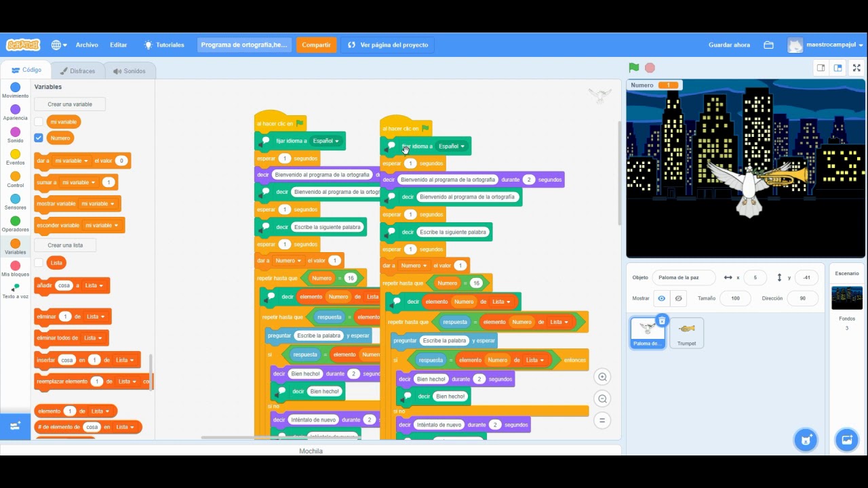This screenshot has width=868, height=488.
Task: Select the Control block category
Action: point(15,180)
